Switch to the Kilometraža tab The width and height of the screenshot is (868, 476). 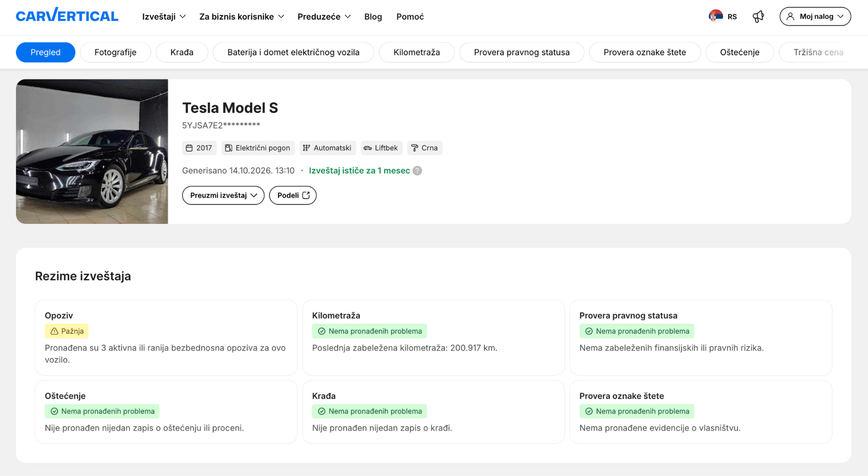tap(417, 52)
